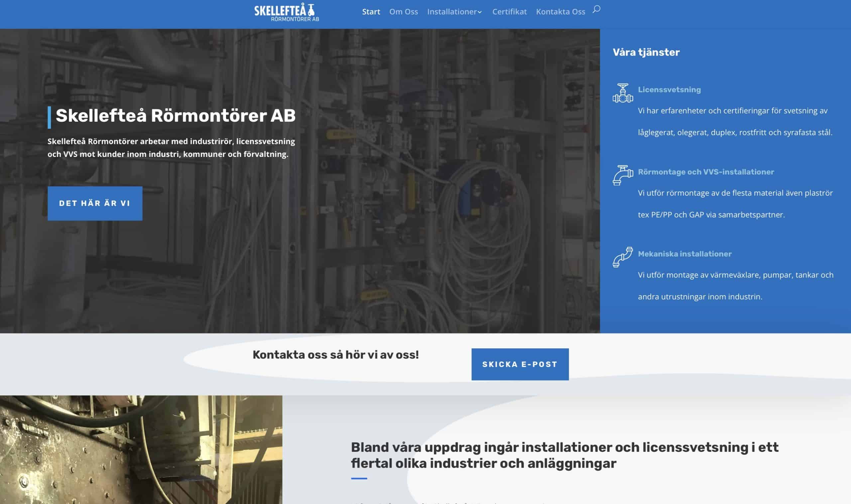The height and width of the screenshot is (504, 851).
Task: Open the Start menu item
Action: click(371, 12)
